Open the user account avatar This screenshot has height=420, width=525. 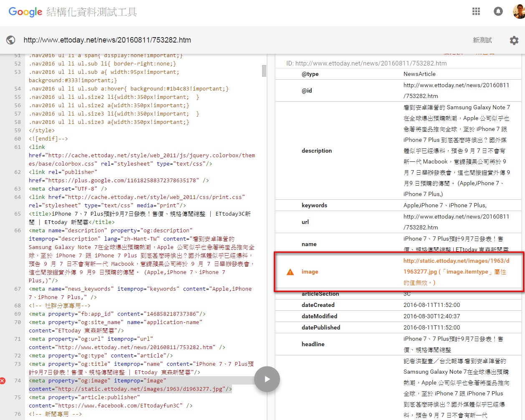(519, 12)
